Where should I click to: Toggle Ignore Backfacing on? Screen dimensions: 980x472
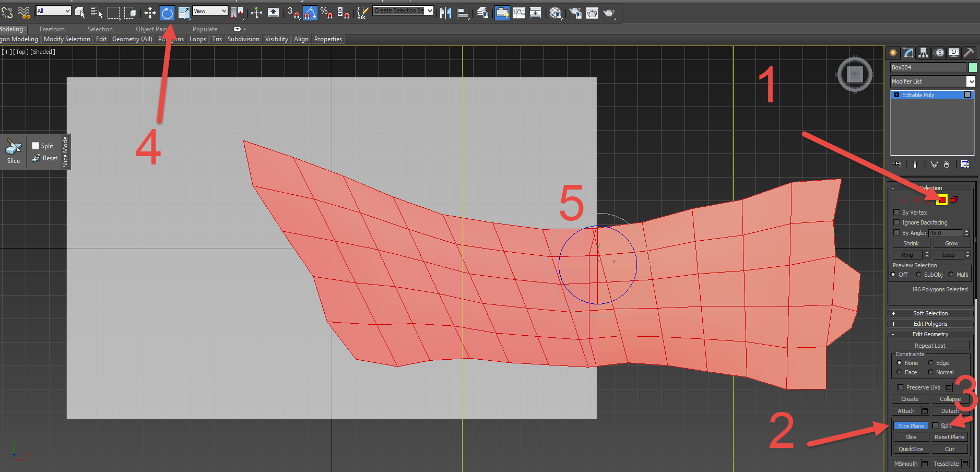(x=897, y=222)
